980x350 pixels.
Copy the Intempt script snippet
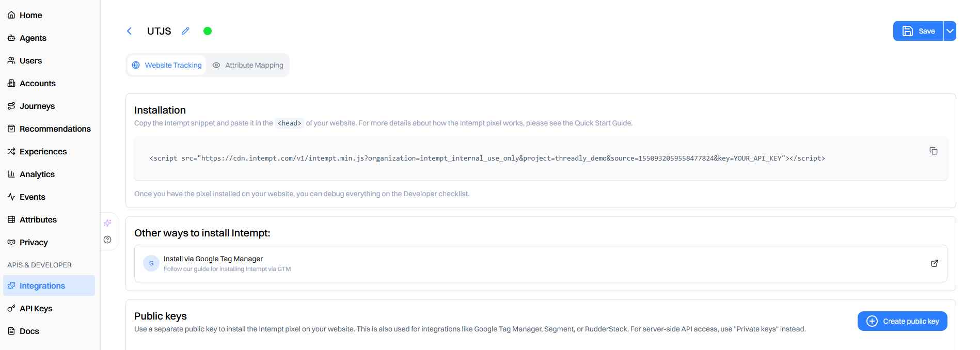coord(934,151)
